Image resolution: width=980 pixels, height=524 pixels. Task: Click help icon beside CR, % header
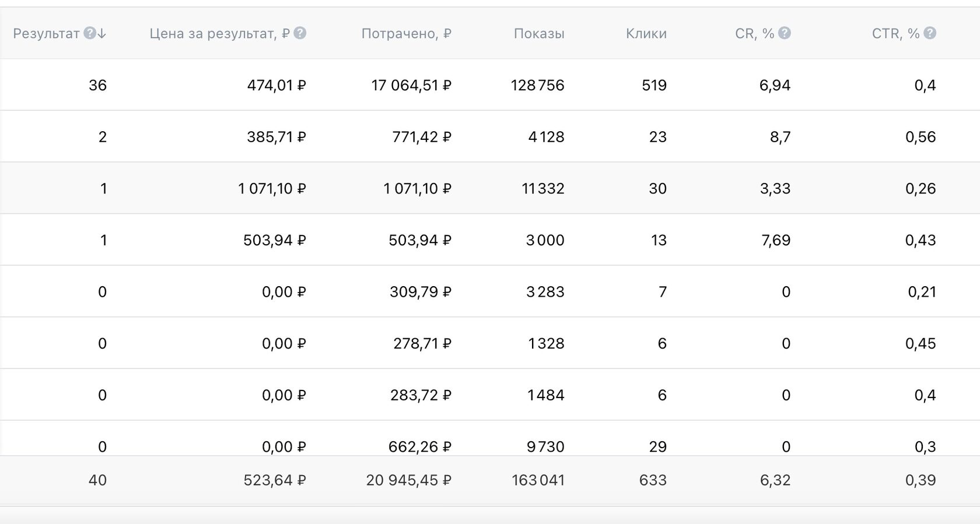click(785, 33)
